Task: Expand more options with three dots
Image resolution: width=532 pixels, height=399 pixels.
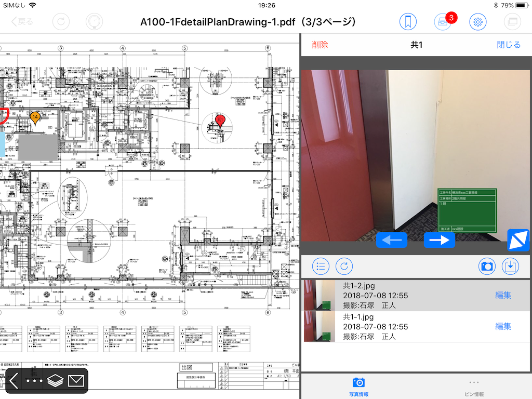Action: tap(34, 381)
